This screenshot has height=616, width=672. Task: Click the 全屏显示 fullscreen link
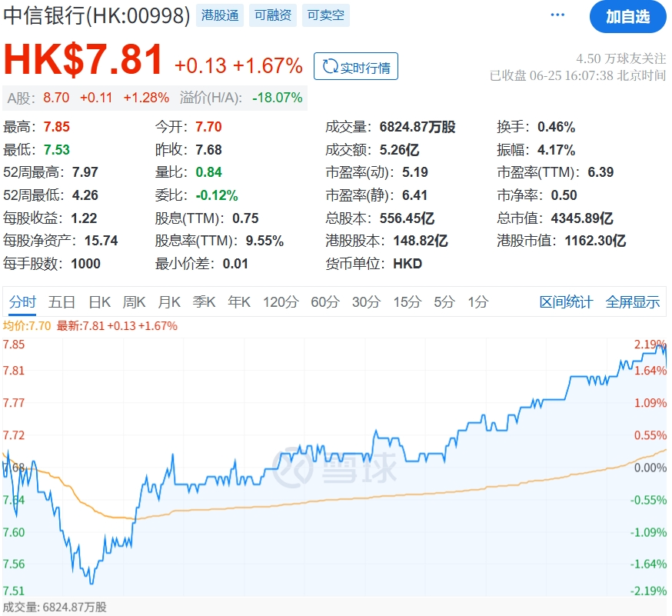coord(633,302)
